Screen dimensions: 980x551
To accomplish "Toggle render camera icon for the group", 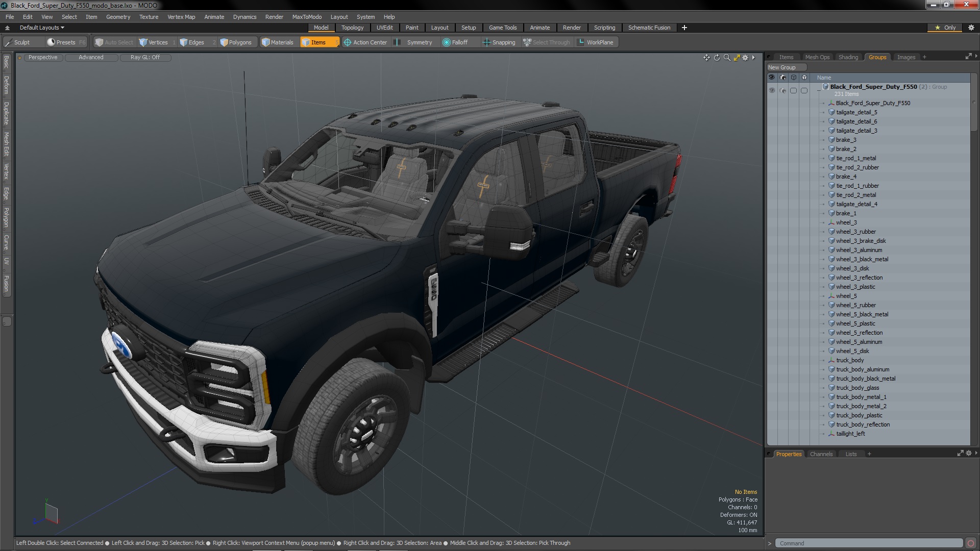I will pyautogui.click(x=782, y=90).
